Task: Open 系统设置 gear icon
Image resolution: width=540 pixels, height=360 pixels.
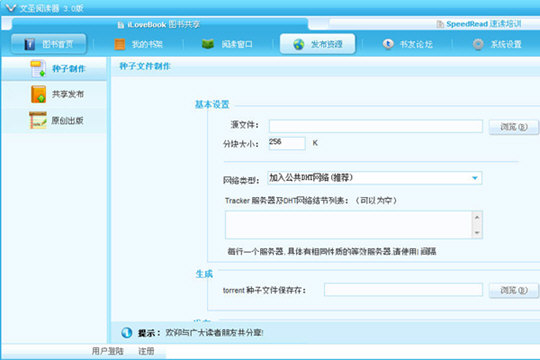Action: coord(478,44)
